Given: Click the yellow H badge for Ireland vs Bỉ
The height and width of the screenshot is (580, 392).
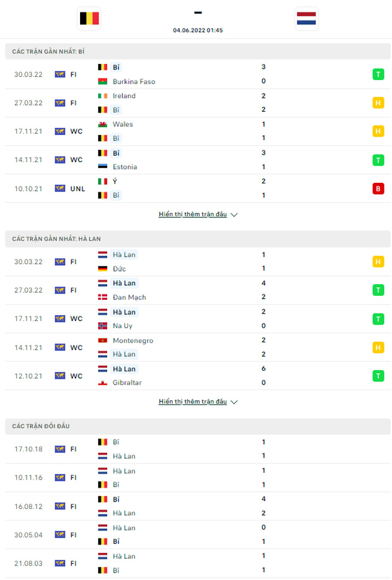Looking at the screenshot, I should 378,103.
